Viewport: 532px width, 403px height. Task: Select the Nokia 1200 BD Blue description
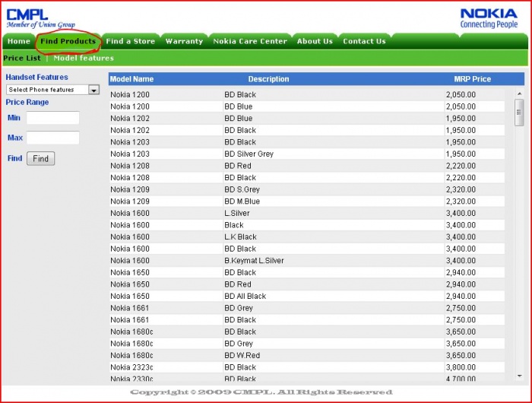tap(239, 106)
